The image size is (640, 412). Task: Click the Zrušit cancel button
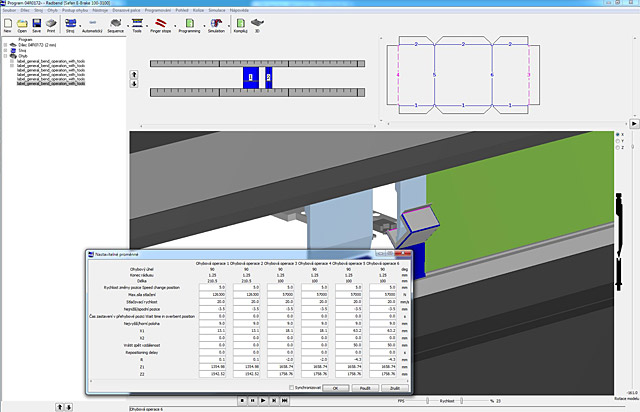pos(395,388)
